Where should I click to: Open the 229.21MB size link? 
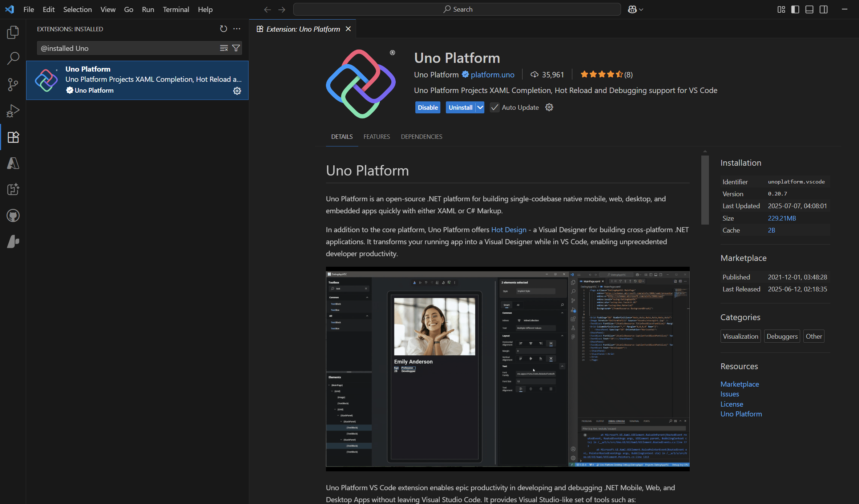782,218
